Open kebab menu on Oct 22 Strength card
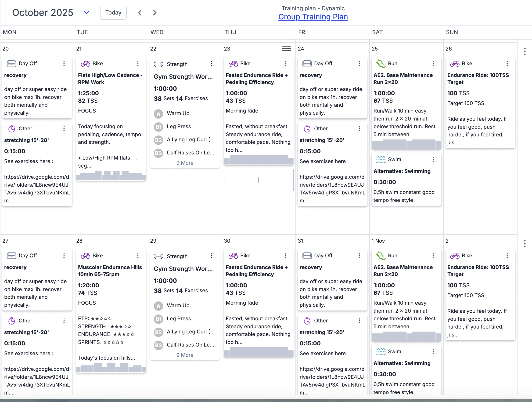This screenshot has height=402, width=532. pos(212,64)
